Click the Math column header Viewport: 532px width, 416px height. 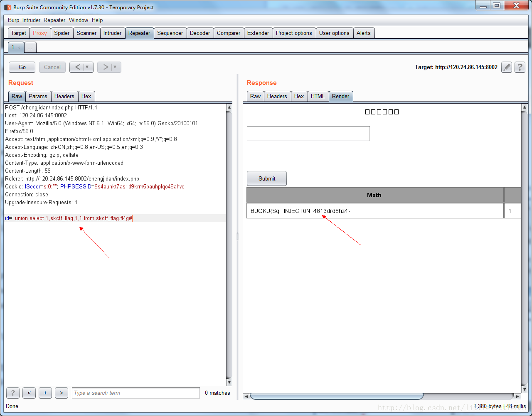tap(375, 195)
